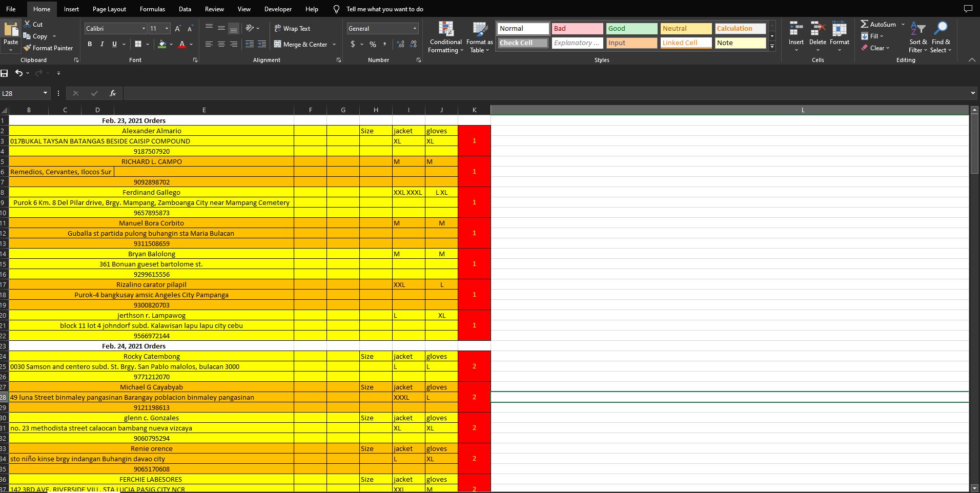Apply the Neutral cell style
The width and height of the screenshot is (980, 493).
(686, 29)
